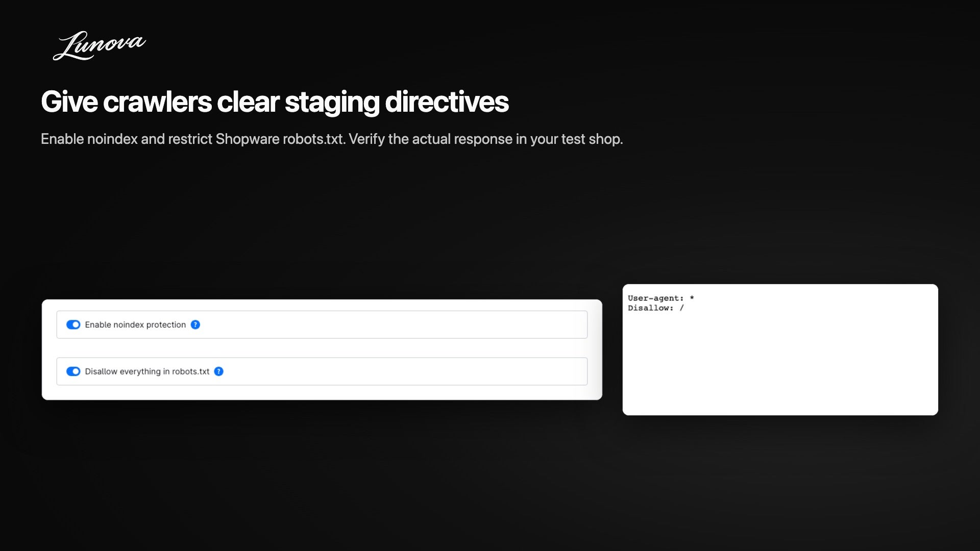The height and width of the screenshot is (551, 980).
Task: Click white card gap between the two setting rows
Action: pos(322,348)
